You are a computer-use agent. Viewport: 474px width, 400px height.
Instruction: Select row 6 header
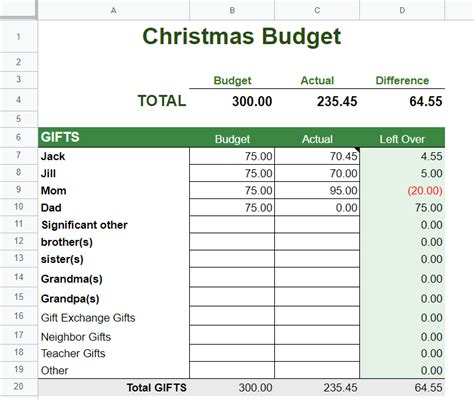click(19, 137)
